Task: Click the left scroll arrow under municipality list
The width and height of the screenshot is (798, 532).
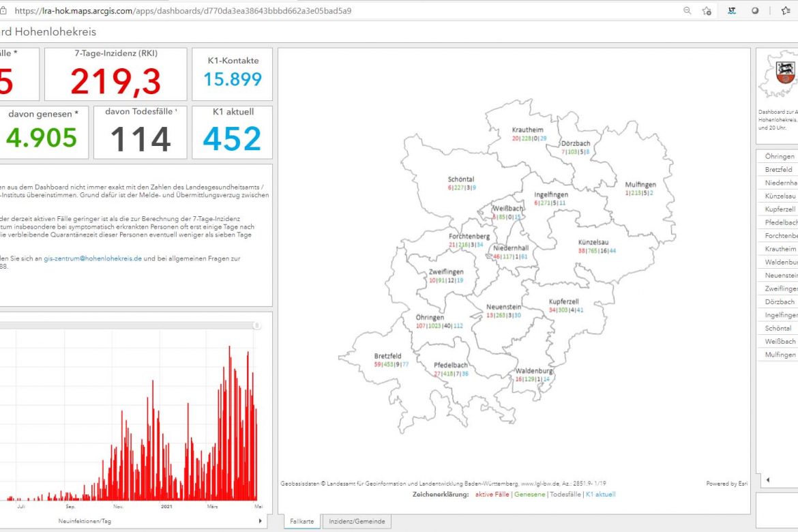Action: pos(768,480)
